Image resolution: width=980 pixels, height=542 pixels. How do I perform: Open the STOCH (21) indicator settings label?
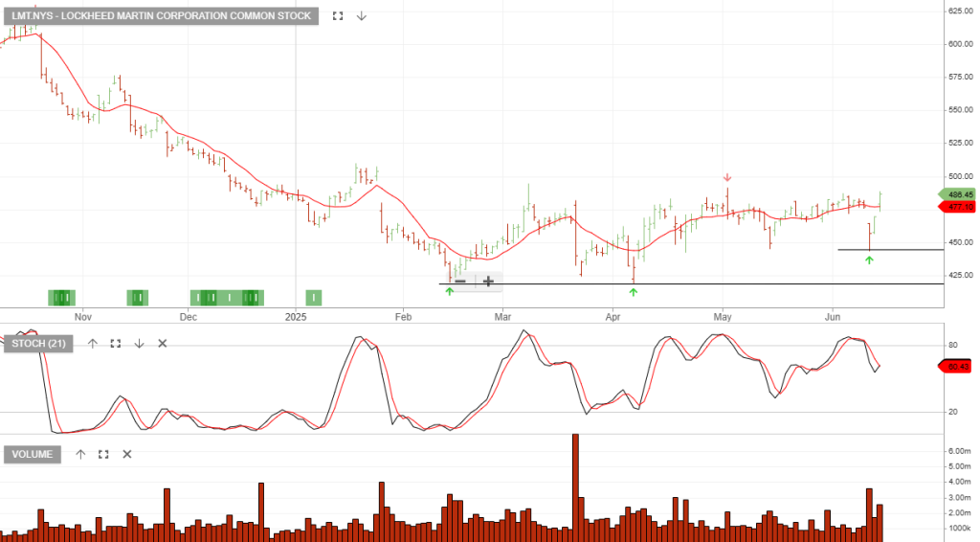[x=38, y=344]
